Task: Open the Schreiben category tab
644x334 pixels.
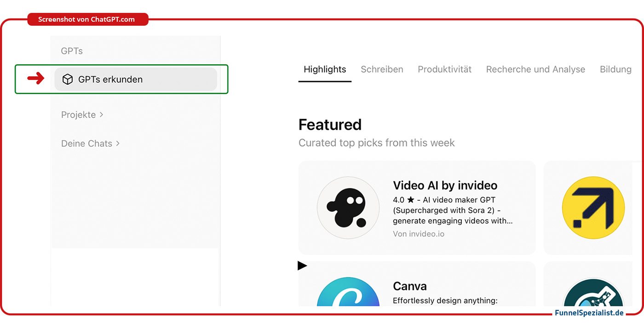Action: (382, 69)
